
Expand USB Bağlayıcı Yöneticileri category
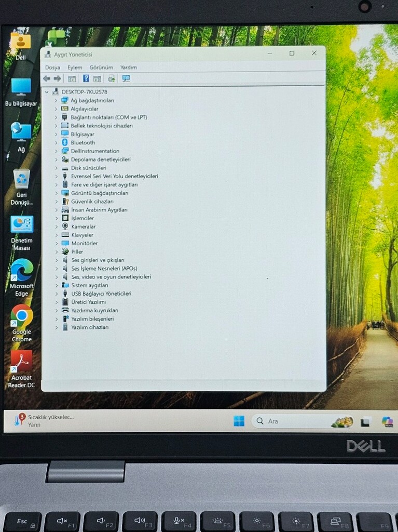pyautogui.click(x=56, y=294)
